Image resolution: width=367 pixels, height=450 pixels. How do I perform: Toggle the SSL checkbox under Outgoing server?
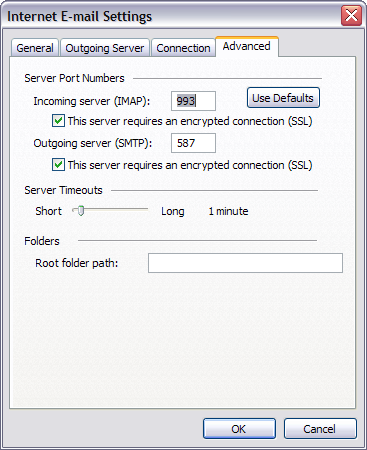point(58,165)
